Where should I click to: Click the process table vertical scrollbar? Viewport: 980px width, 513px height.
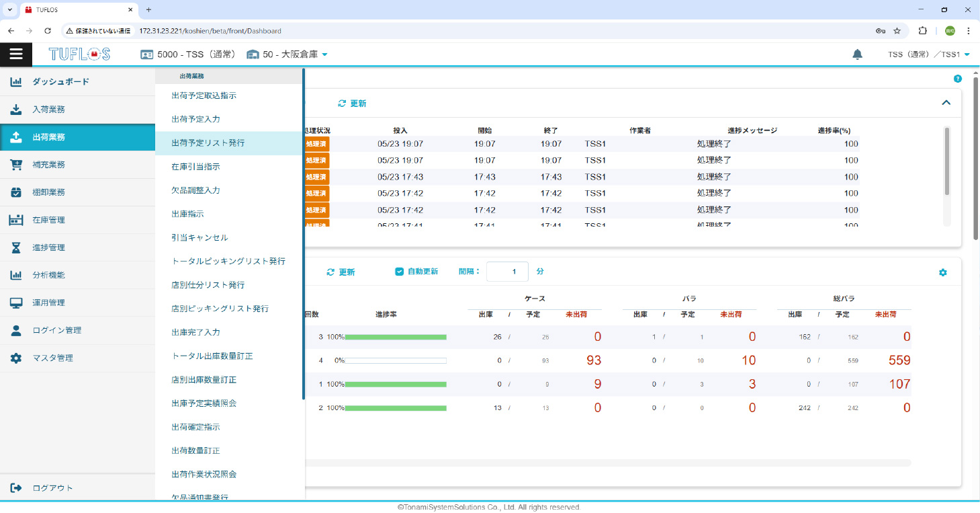pyautogui.click(x=947, y=161)
